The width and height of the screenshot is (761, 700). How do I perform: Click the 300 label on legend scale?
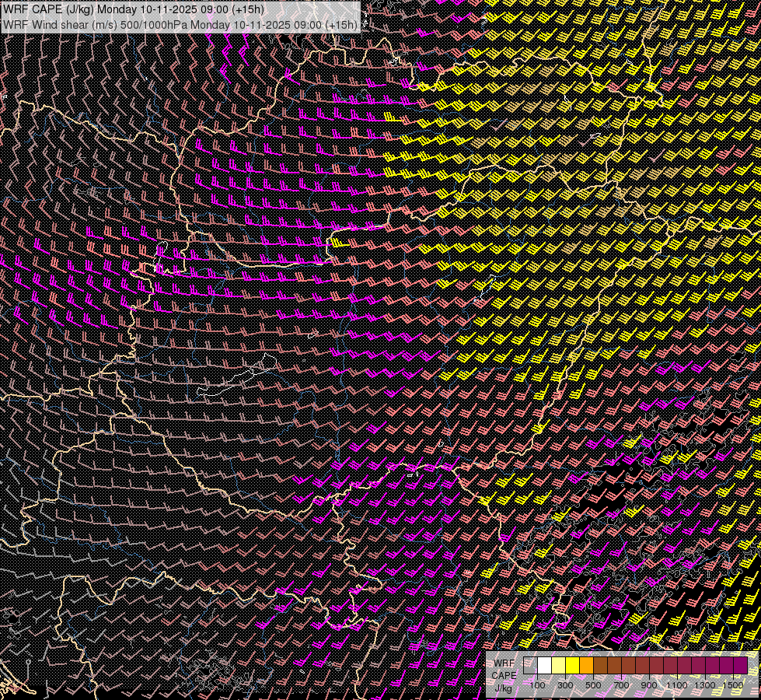click(x=565, y=685)
